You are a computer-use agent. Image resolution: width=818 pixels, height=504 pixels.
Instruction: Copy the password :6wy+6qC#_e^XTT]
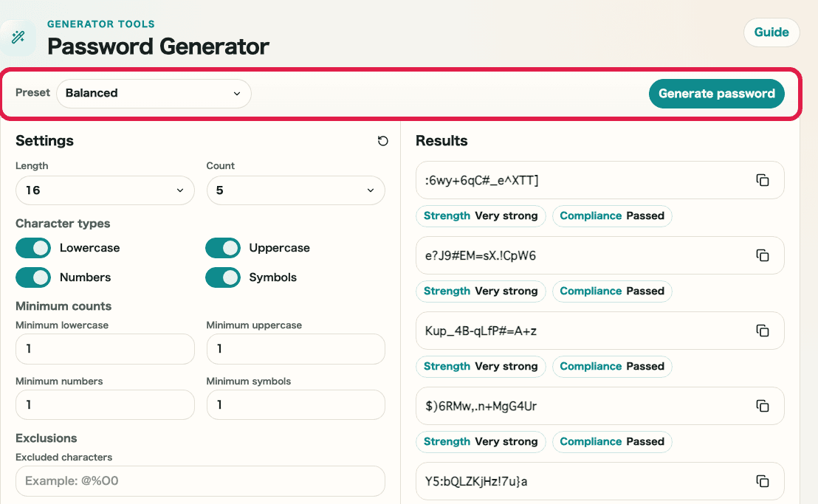[763, 180]
